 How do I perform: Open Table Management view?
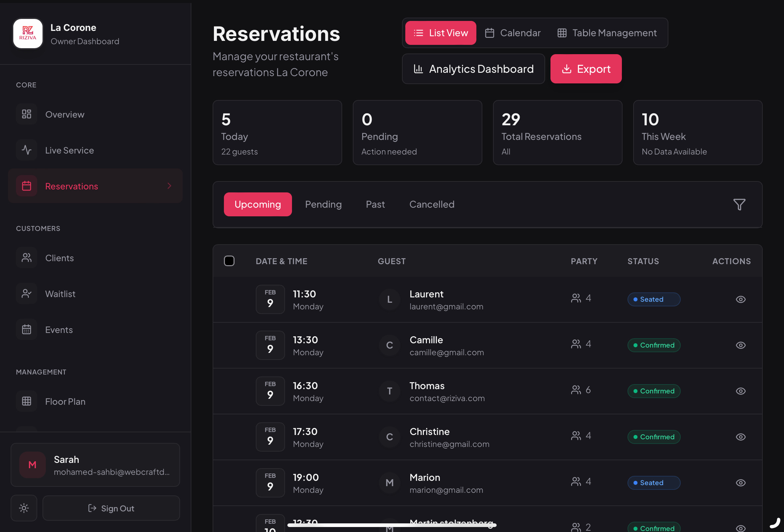coord(607,33)
